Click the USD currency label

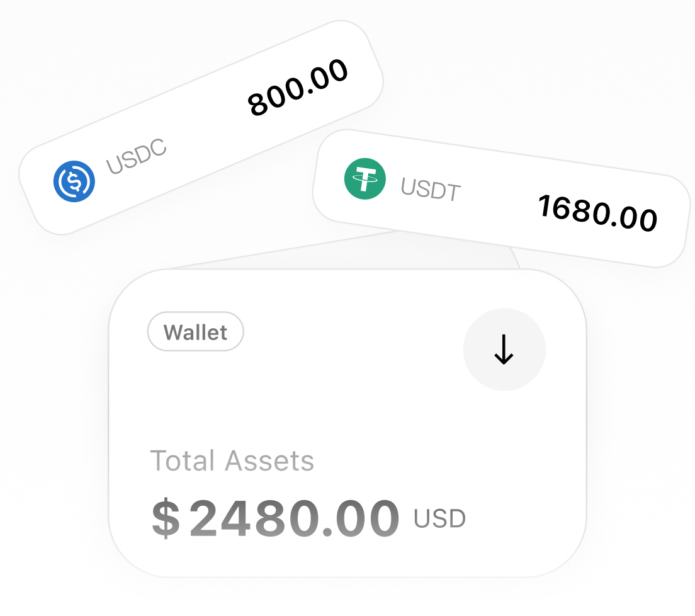[x=439, y=518]
